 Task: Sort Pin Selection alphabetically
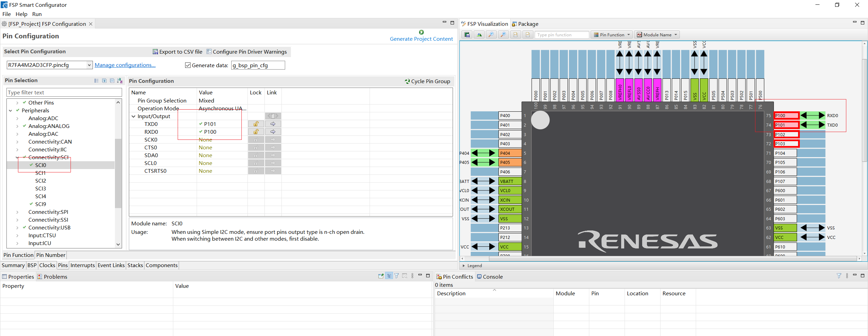[x=120, y=80]
